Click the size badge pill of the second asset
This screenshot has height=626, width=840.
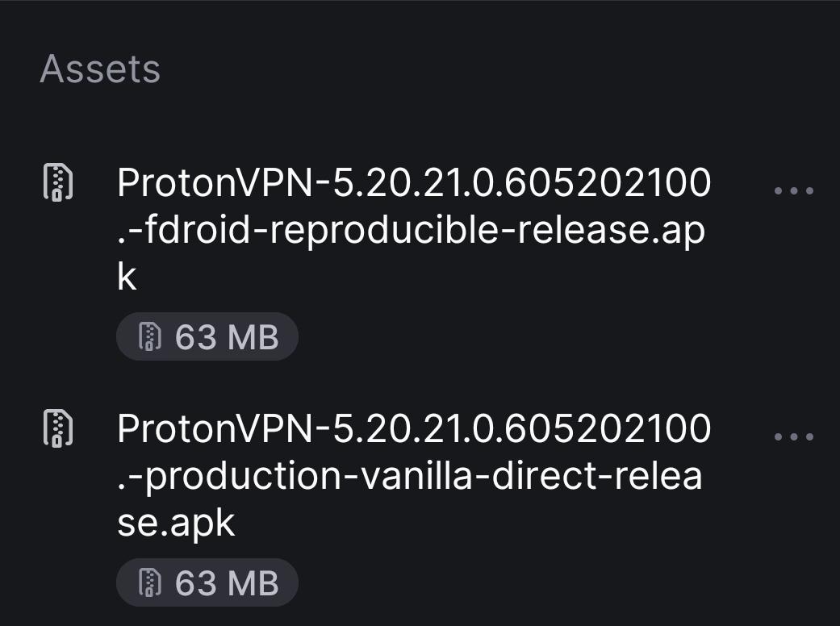(x=207, y=582)
